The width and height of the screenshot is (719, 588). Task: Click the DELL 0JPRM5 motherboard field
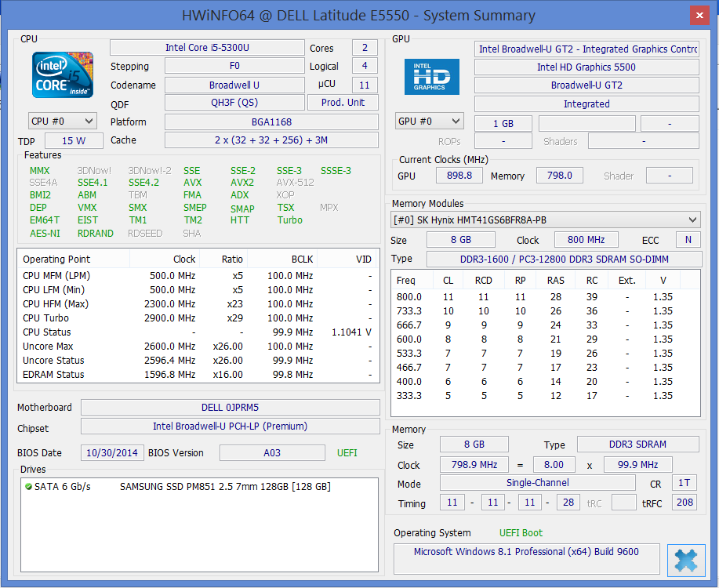(x=231, y=408)
